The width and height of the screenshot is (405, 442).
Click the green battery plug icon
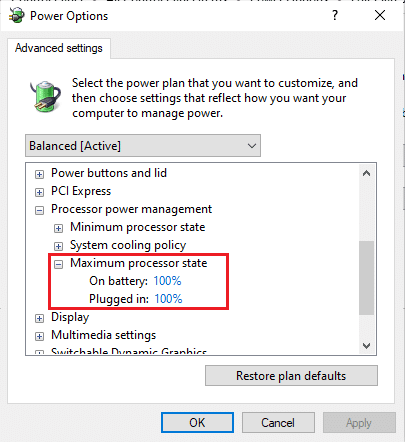tap(46, 96)
